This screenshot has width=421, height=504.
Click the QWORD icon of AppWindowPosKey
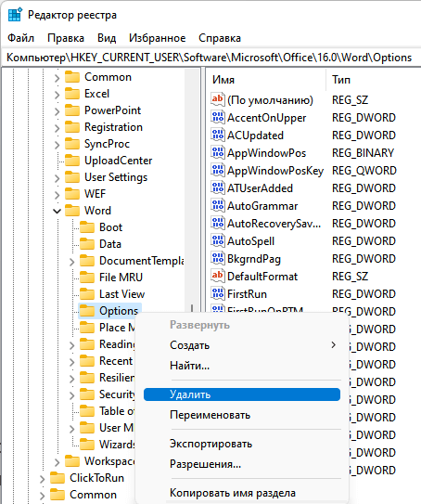pyautogui.click(x=217, y=171)
